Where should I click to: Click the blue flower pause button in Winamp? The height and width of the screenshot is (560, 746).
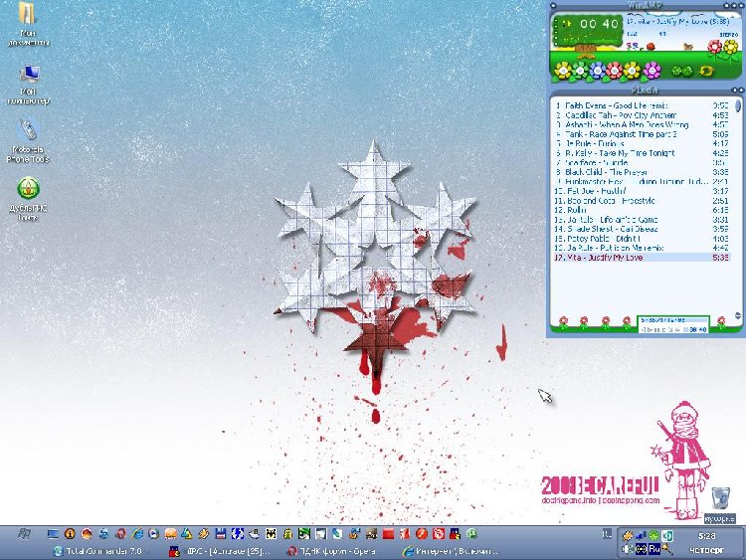598,71
